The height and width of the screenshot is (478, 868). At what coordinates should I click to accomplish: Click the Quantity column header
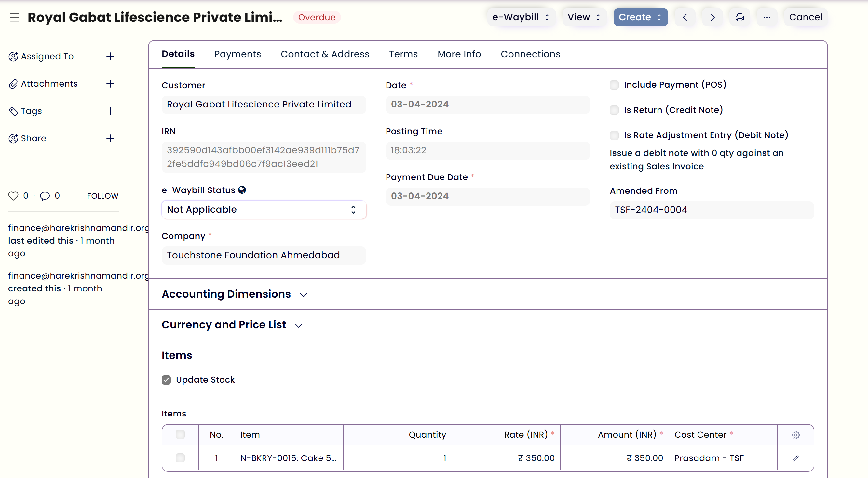397,435
